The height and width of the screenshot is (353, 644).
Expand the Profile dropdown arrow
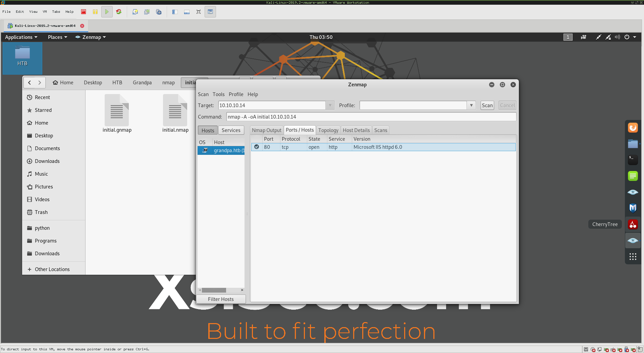(471, 105)
